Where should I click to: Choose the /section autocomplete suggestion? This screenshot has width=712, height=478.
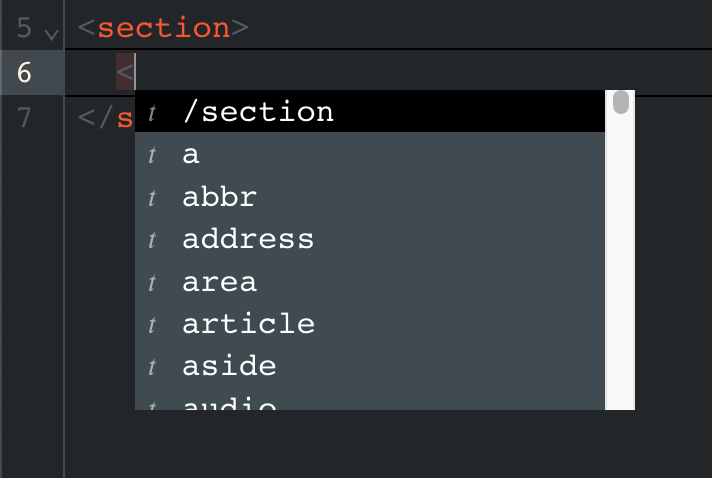pos(370,112)
